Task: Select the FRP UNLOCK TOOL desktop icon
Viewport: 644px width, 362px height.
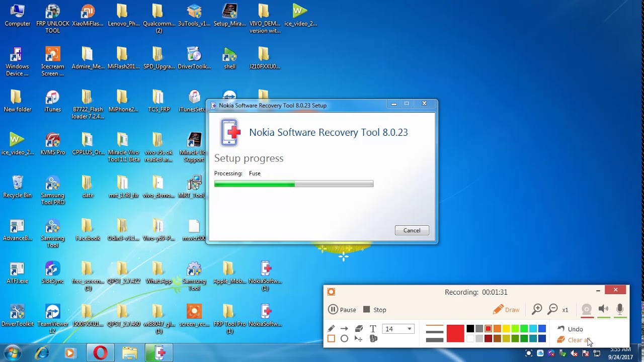Action: pos(52,18)
